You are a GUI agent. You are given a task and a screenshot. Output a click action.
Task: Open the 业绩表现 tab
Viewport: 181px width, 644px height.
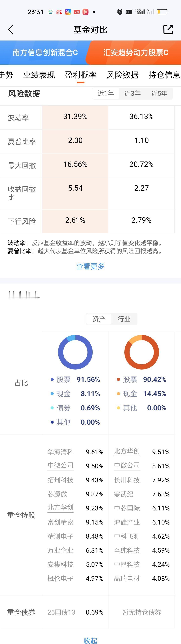(39, 75)
